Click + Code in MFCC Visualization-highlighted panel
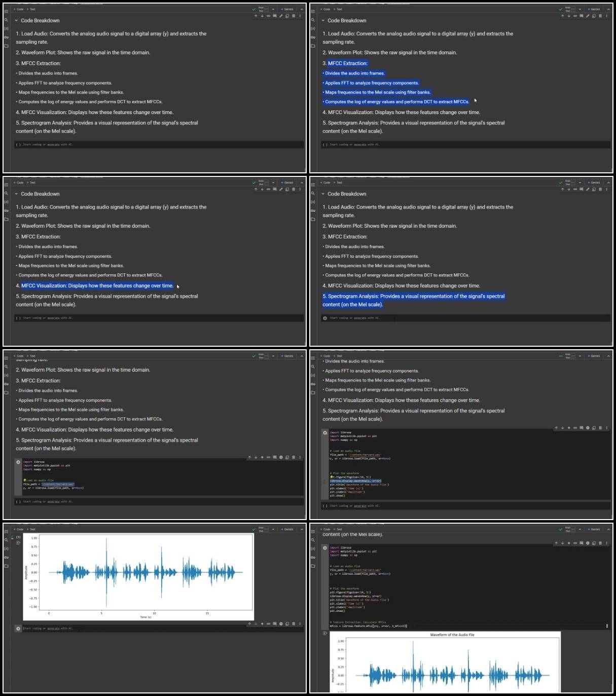This screenshot has height=696, width=616. pos(19,182)
